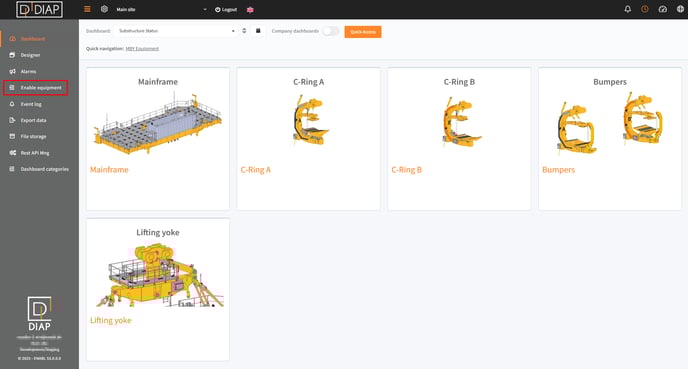Open the Lifting yoke thumbnail image
The height and width of the screenshot is (369, 688).
(x=158, y=276)
